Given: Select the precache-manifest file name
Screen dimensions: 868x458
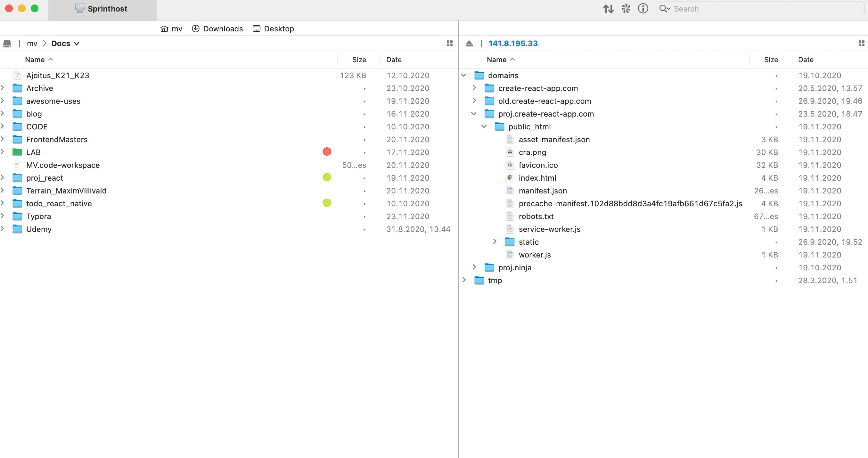Looking at the screenshot, I should (630, 203).
